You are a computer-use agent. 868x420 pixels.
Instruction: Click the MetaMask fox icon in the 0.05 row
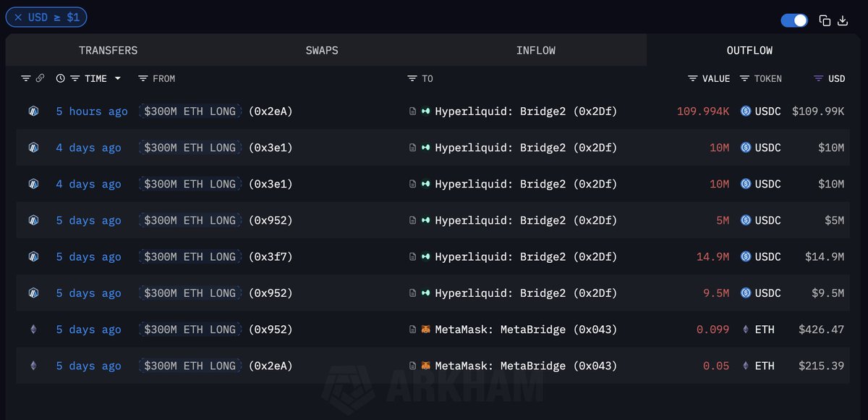click(426, 366)
